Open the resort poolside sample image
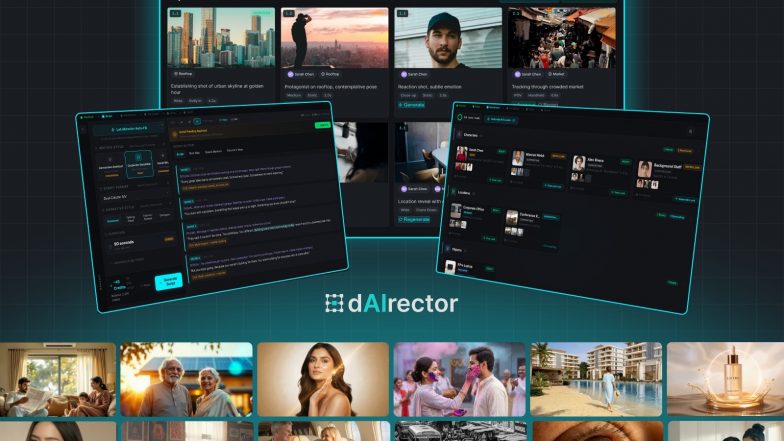784x441 pixels. pyautogui.click(x=596, y=380)
